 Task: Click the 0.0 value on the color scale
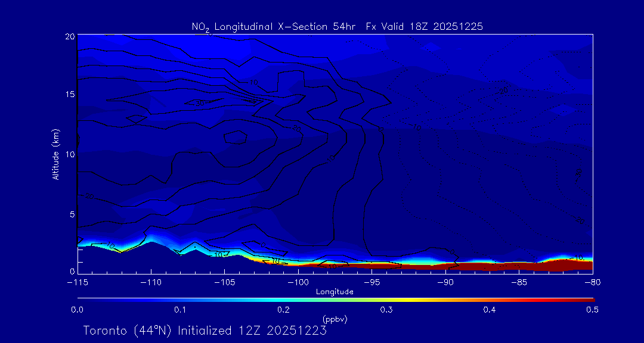[x=78, y=310]
